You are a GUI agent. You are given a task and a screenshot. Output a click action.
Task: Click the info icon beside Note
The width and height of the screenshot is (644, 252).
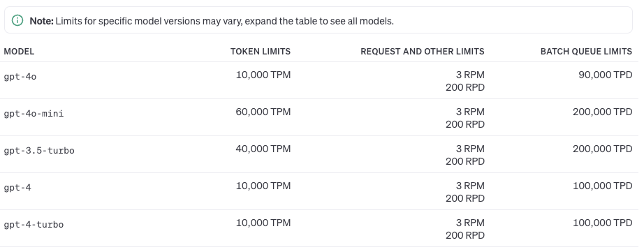pos(17,20)
